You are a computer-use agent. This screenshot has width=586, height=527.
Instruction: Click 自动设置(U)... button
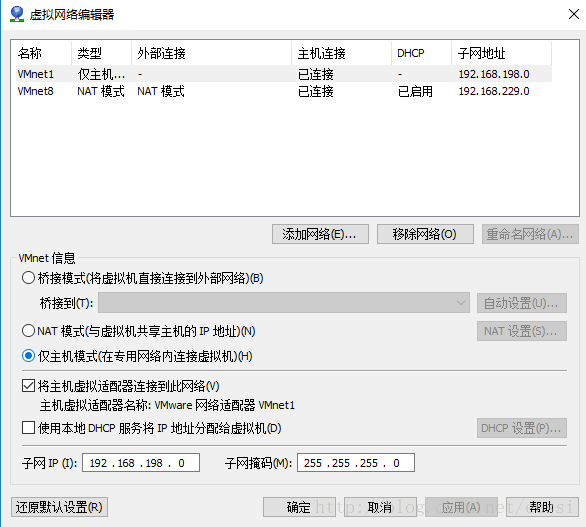522,303
